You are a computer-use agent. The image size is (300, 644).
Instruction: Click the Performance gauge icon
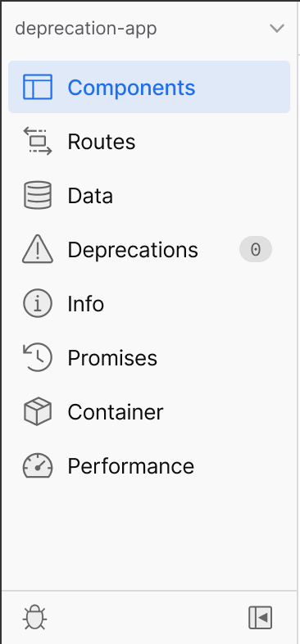[x=38, y=465]
